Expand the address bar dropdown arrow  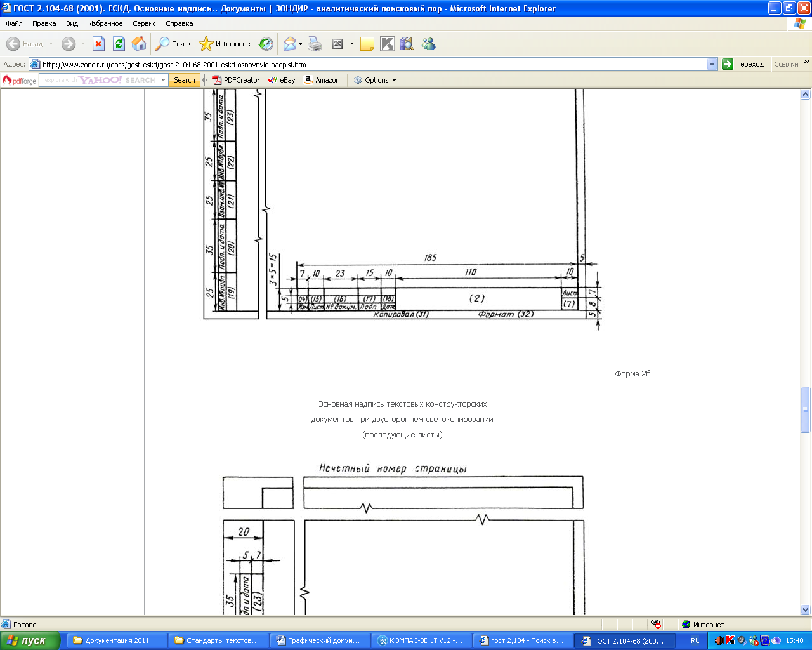pos(712,64)
